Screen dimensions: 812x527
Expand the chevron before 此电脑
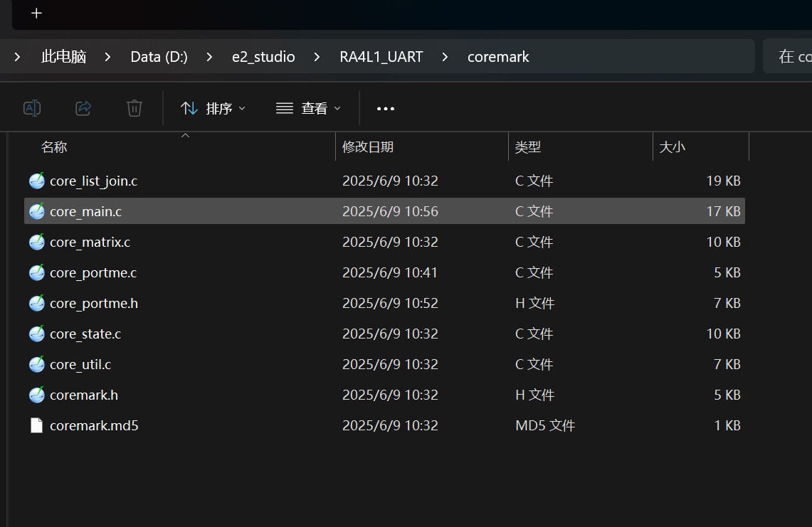pyautogui.click(x=17, y=57)
